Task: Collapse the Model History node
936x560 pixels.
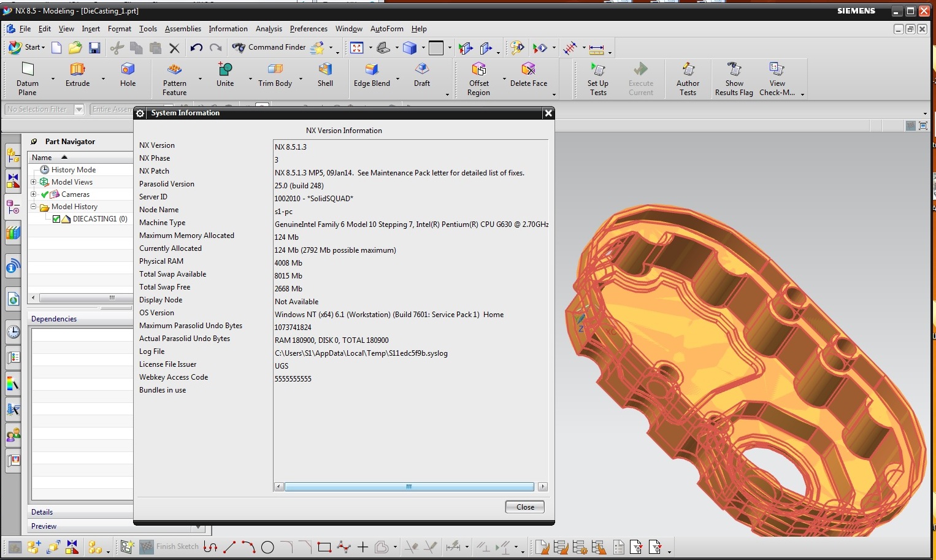Action: [x=34, y=207]
